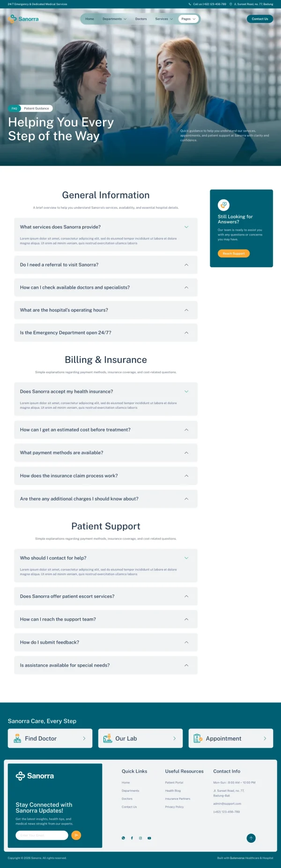This screenshot has width=281, height=868.
Task: Expand 'What payment methods are available?' accordion
Action: (105, 453)
